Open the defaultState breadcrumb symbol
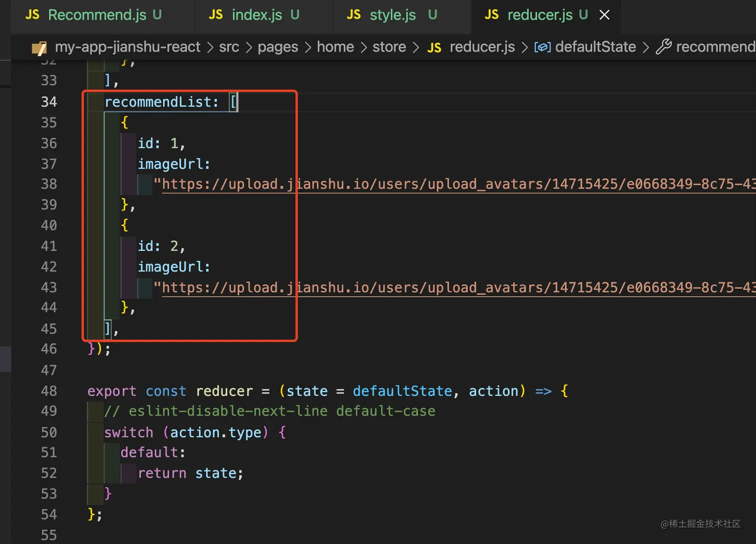Image resolution: width=756 pixels, height=544 pixels. (595, 47)
